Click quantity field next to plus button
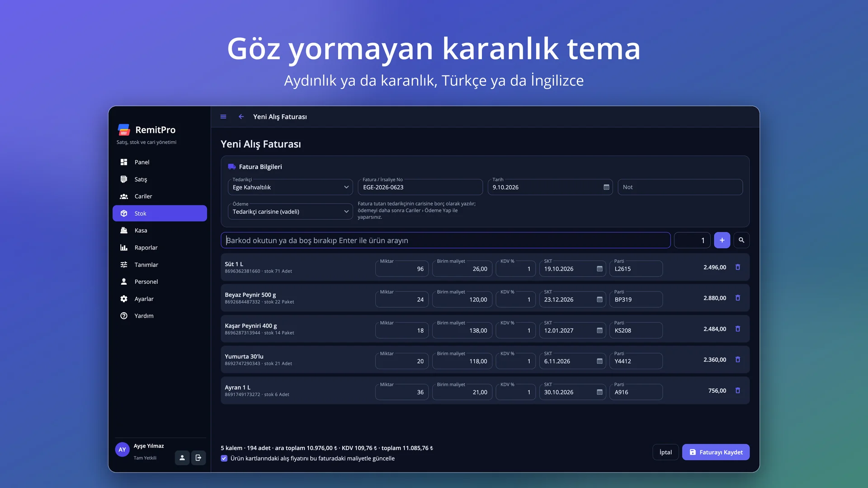This screenshot has height=488, width=868. tap(692, 240)
